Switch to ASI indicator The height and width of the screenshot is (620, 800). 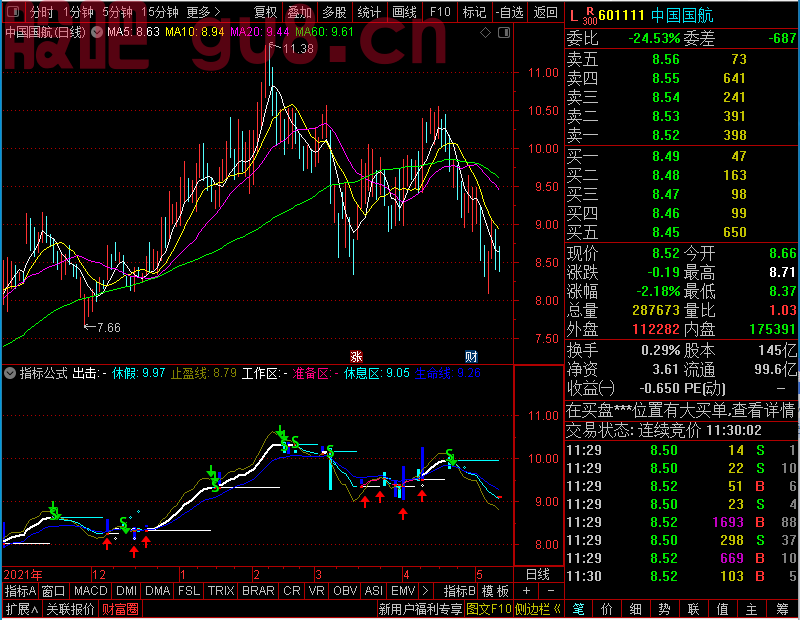[373, 591]
